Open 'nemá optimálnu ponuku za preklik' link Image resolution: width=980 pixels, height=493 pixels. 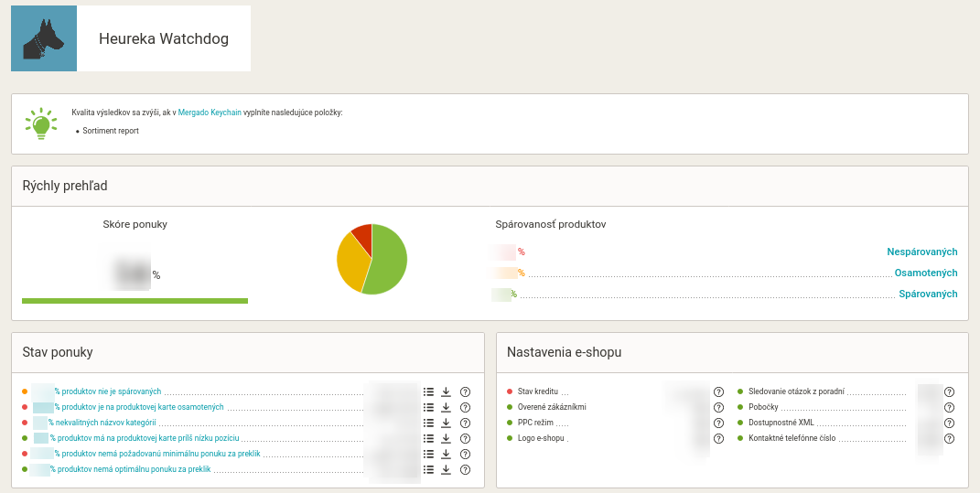tap(130, 470)
